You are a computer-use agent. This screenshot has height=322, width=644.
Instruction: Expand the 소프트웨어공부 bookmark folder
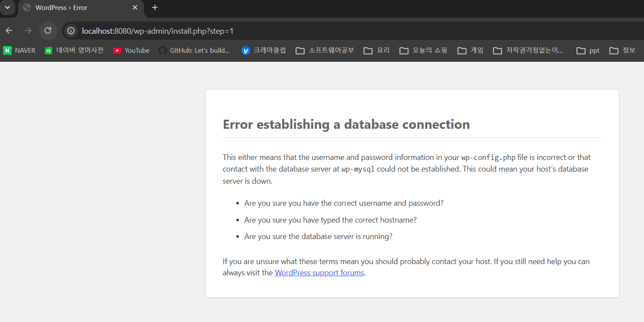pyautogui.click(x=325, y=51)
